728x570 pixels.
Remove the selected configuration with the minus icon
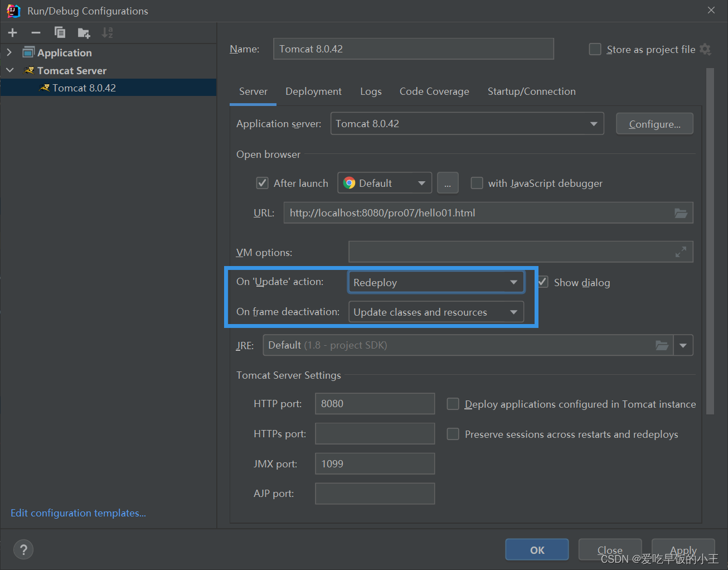[x=36, y=33]
